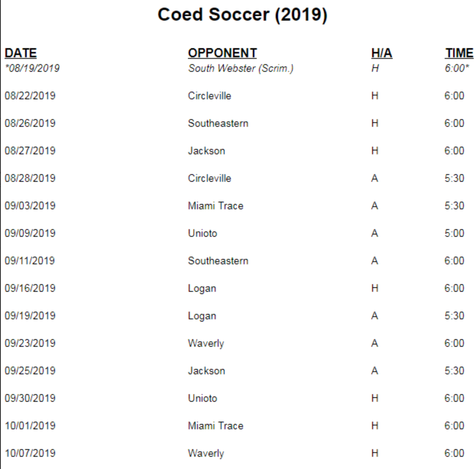Click Waverly opponent in 10/07/2019 row

click(x=206, y=453)
